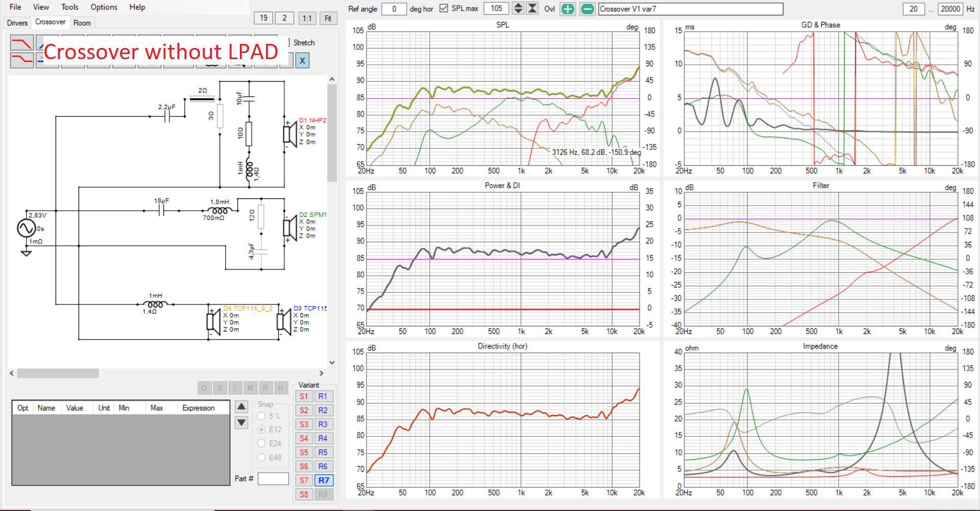980x511 pixels.
Task: Click the schematic scroll-right arrow
Action: [x=321, y=373]
